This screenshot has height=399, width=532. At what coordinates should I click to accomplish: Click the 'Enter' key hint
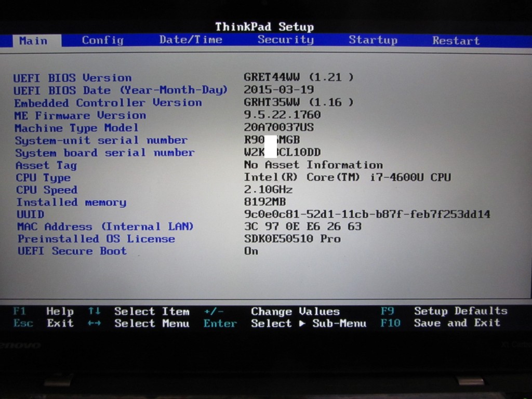coord(220,323)
